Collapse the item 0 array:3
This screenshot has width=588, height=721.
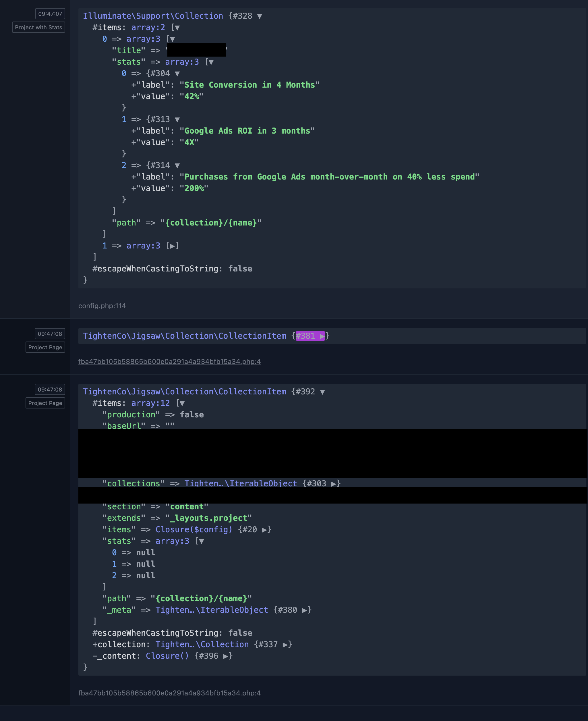[x=172, y=39]
